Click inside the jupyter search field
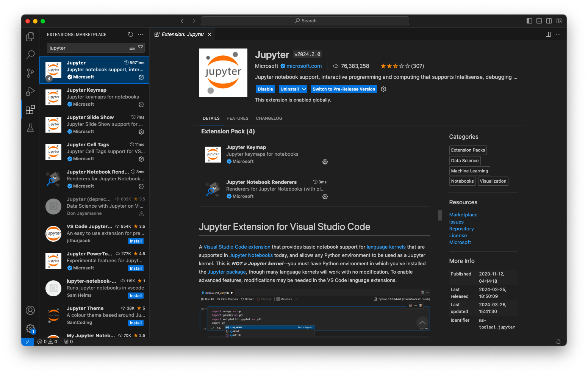Screen dimensions: 588x374 pos(87,48)
